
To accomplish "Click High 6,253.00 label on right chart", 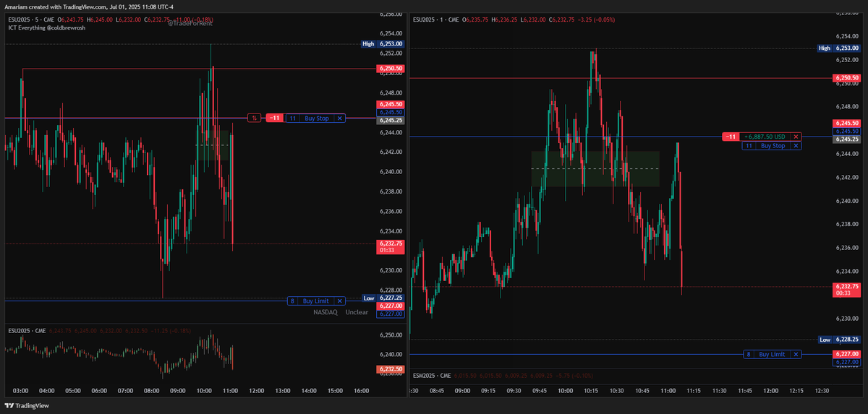I will [x=839, y=48].
